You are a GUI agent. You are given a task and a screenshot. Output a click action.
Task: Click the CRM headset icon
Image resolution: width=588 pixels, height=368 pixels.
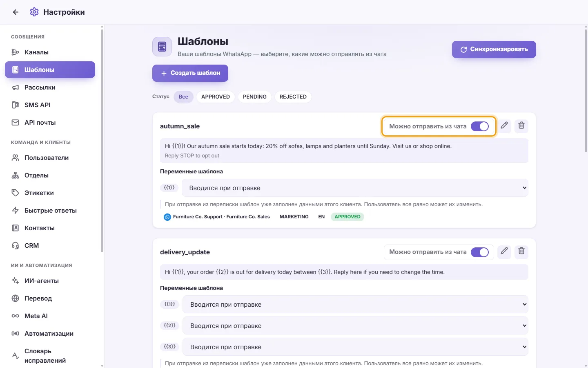click(15, 246)
